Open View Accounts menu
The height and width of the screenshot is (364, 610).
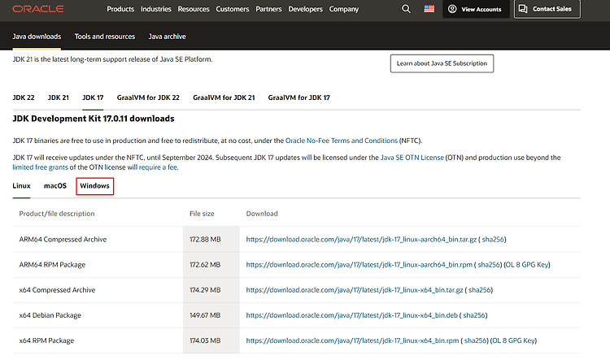pos(476,9)
